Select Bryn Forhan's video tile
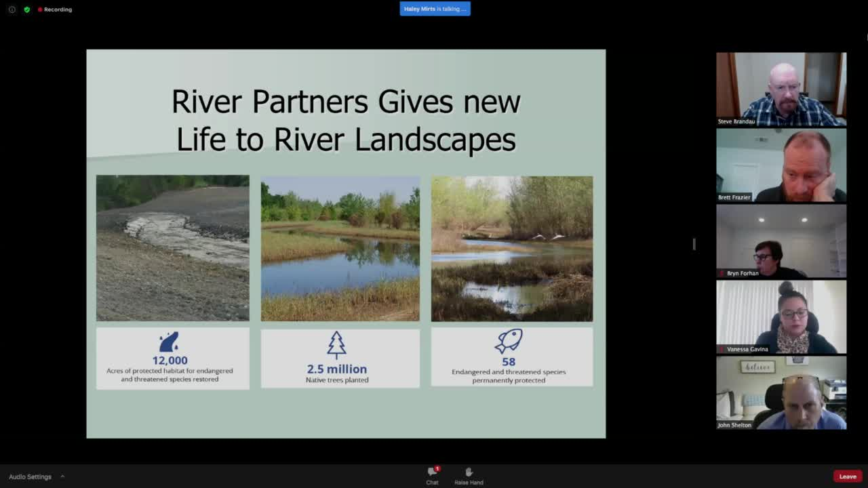 click(781, 241)
